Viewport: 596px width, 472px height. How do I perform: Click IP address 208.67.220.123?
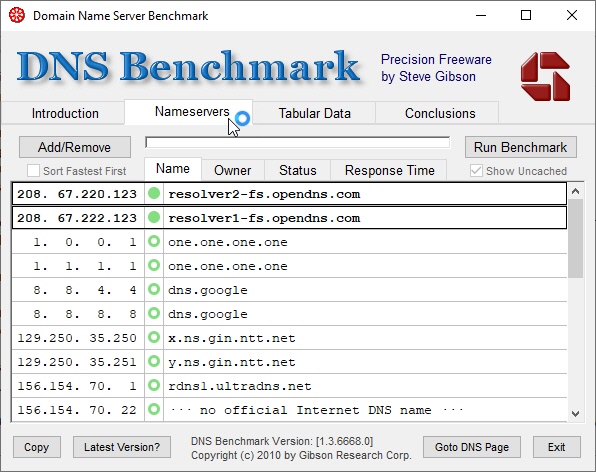77,194
